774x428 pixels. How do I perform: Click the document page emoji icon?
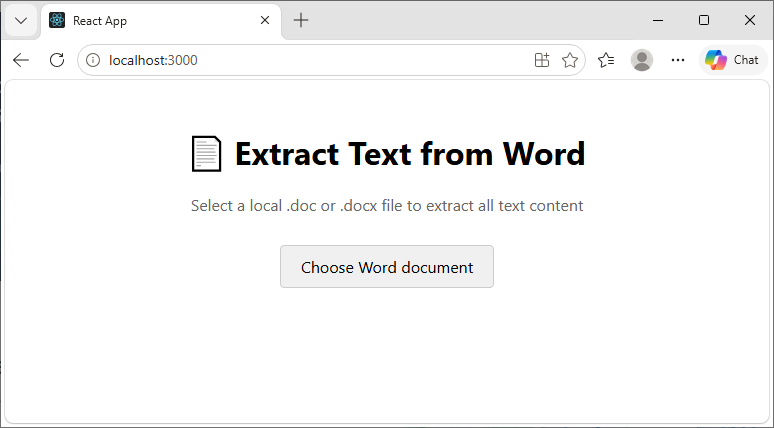tap(206, 154)
